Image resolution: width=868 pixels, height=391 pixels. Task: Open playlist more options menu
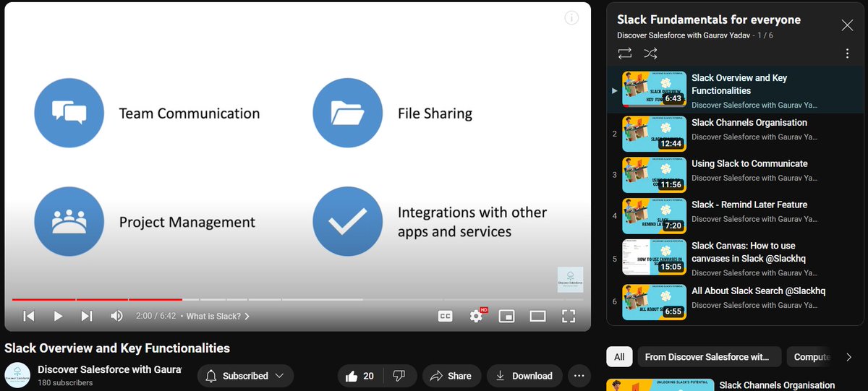(847, 53)
